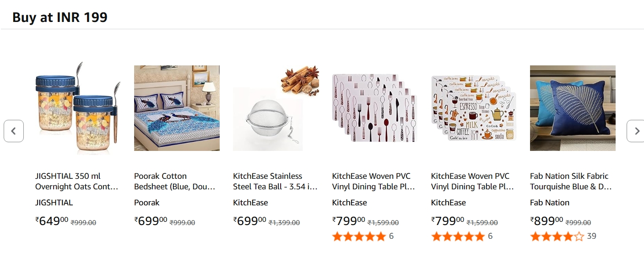Click the 6 reviews count on the first placemat set
The image size is (644, 268).
tap(391, 236)
